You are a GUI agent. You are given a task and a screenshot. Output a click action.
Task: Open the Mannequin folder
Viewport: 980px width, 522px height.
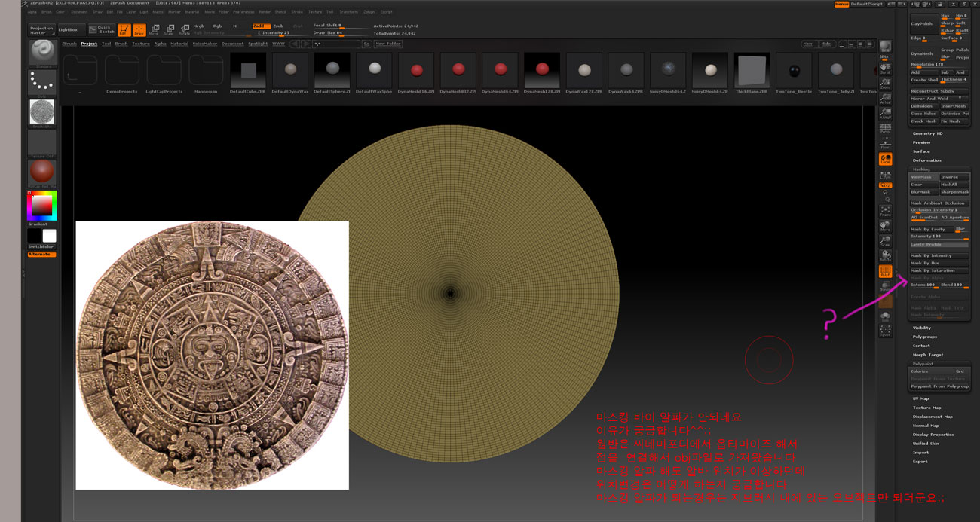click(x=206, y=72)
